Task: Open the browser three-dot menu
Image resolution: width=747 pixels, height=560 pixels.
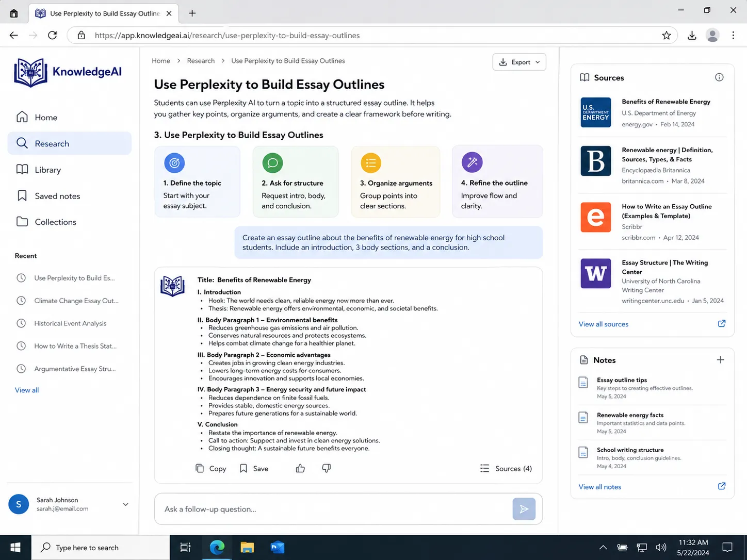Action: point(733,35)
